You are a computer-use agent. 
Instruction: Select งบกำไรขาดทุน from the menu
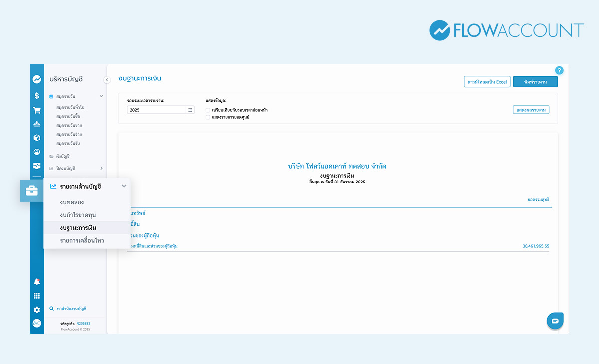click(x=78, y=215)
